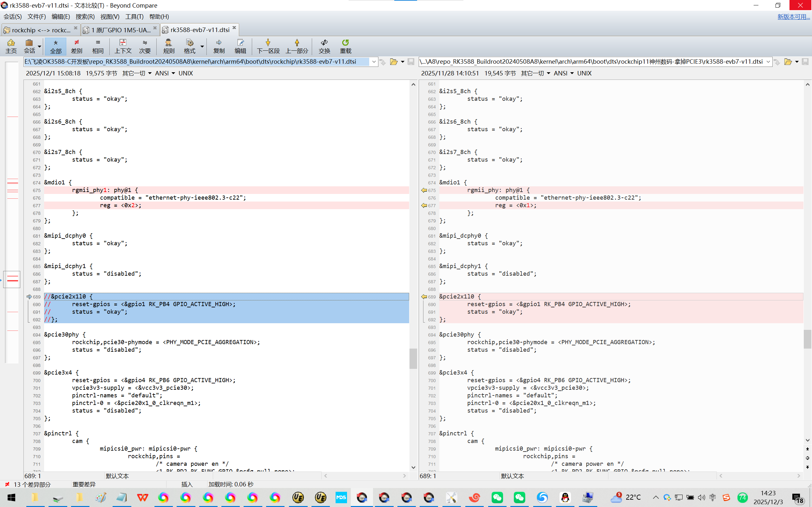Viewport: 812px width, 507px height.
Task: Click the left arrow at right line 675
Action: click(424, 190)
